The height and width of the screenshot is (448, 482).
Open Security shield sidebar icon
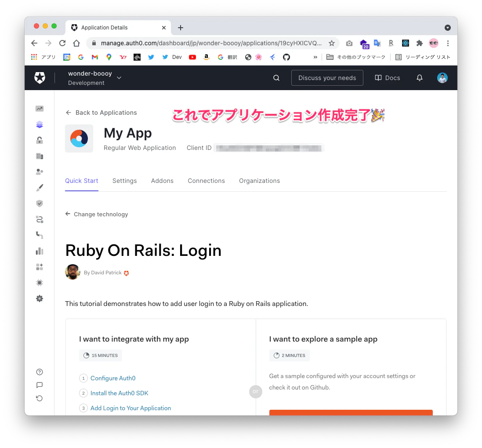click(40, 204)
